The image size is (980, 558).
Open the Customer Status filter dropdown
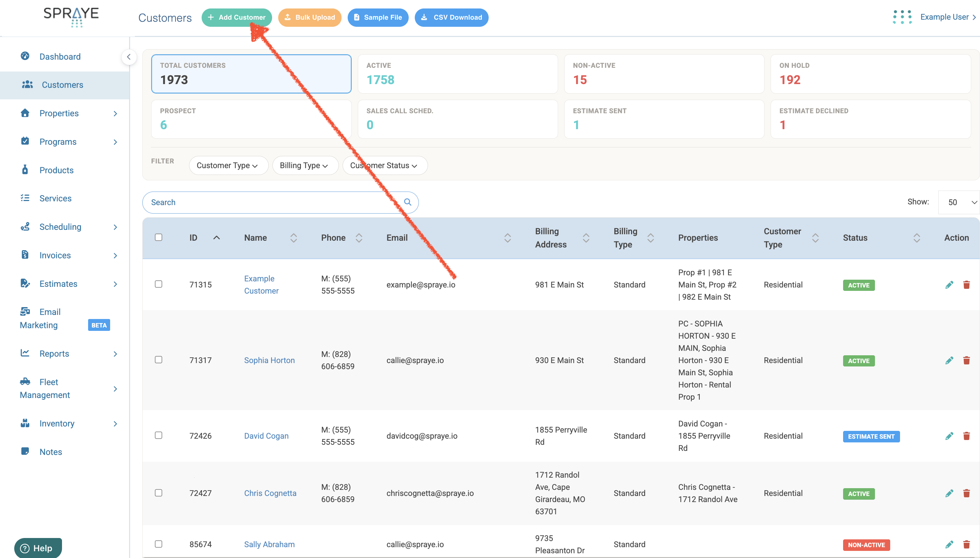(385, 165)
